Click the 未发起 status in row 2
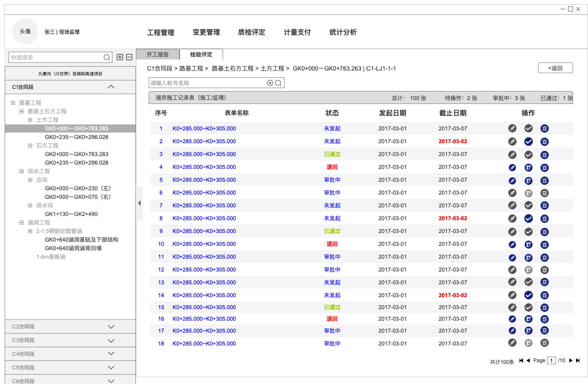The height and width of the screenshot is (384, 588). 332,141
